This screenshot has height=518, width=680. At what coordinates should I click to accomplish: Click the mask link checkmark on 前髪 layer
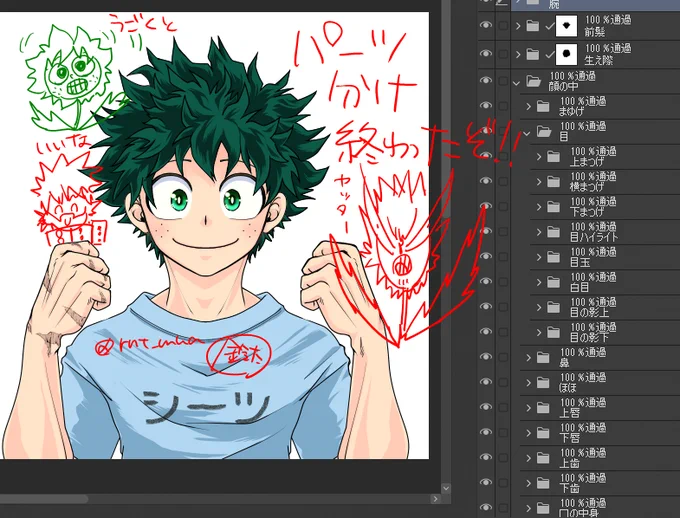pyautogui.click(x=549, y=27)
